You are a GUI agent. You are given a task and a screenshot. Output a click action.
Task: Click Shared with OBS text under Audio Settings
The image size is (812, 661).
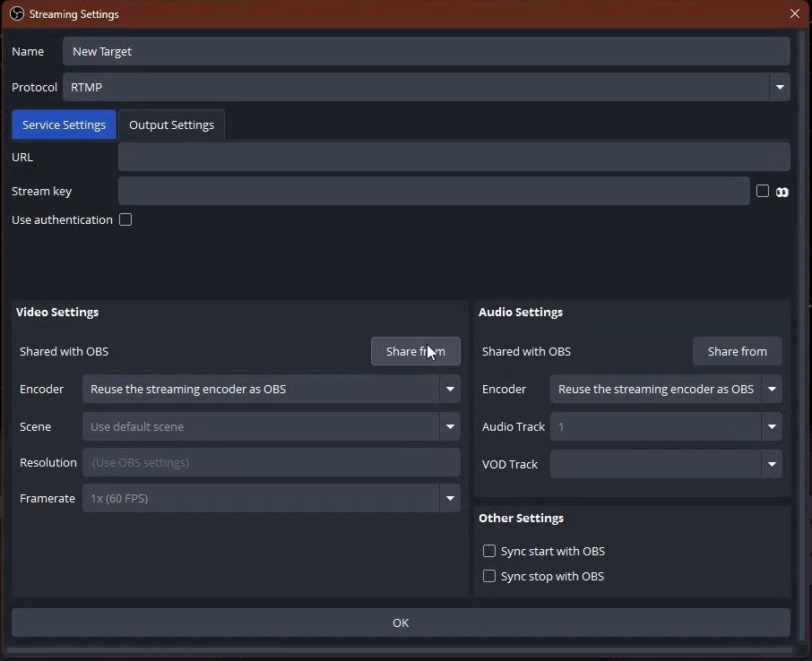coord(526,351)
